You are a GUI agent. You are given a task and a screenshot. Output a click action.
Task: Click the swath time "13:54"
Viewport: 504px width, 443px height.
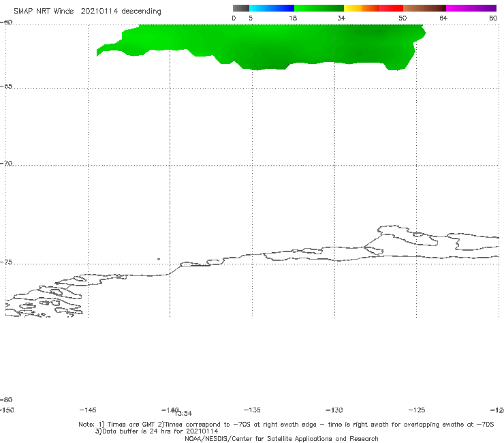(183, 414)
